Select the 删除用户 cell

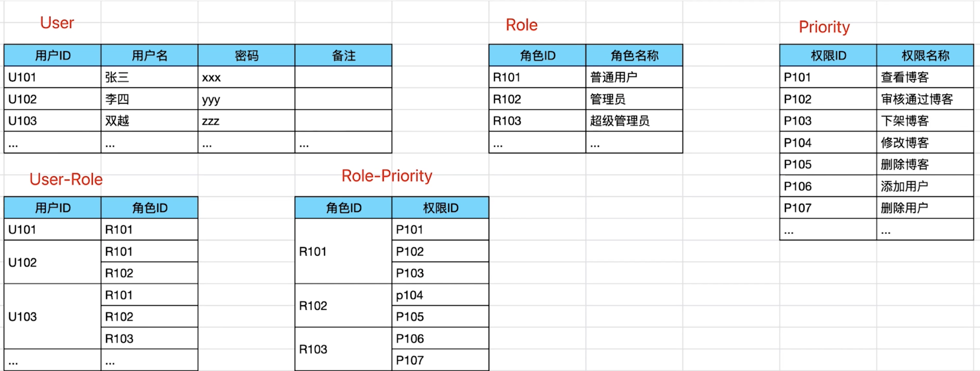point(925,208)
